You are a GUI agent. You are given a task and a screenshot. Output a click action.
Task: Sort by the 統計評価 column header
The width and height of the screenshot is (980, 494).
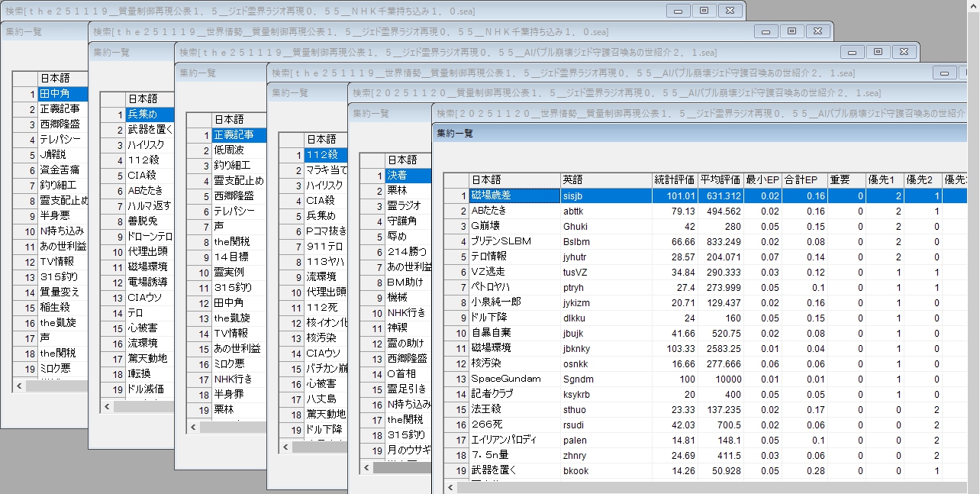point(674,180)
